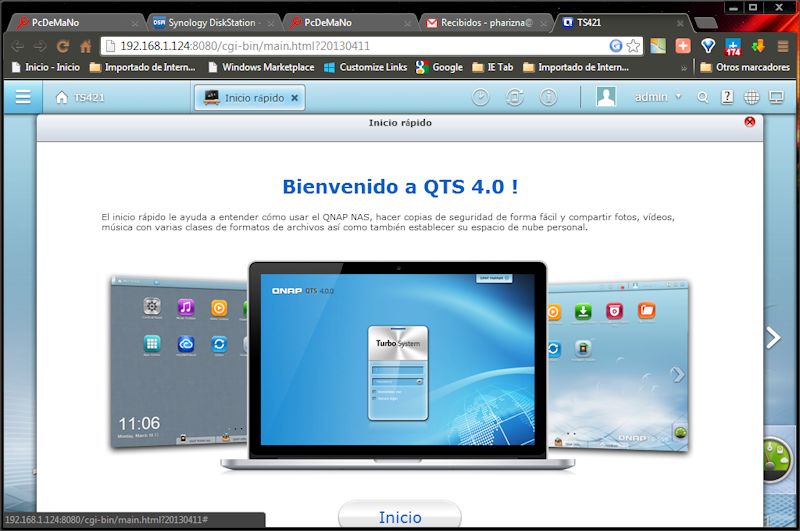Open language globe icon
800x531 pixels.
click(752, 97)
